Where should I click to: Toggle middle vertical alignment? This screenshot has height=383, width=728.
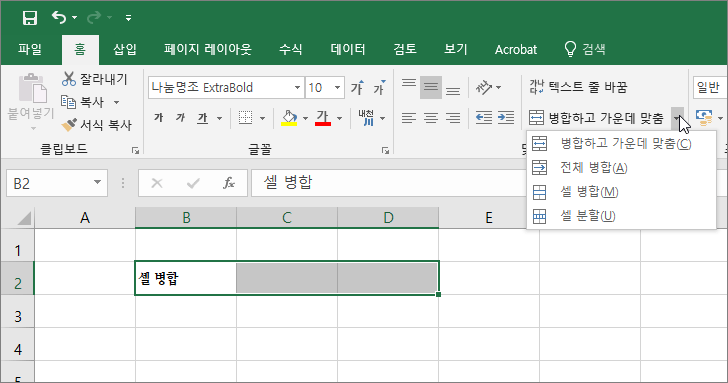pyautogui.click(x=431, y=87)
